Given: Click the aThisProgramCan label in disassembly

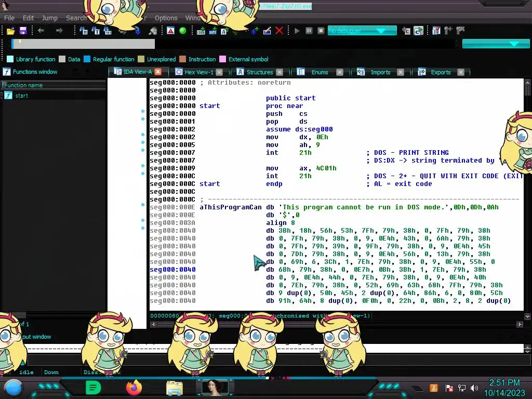Looking at the screenshot, I should 231,207.
